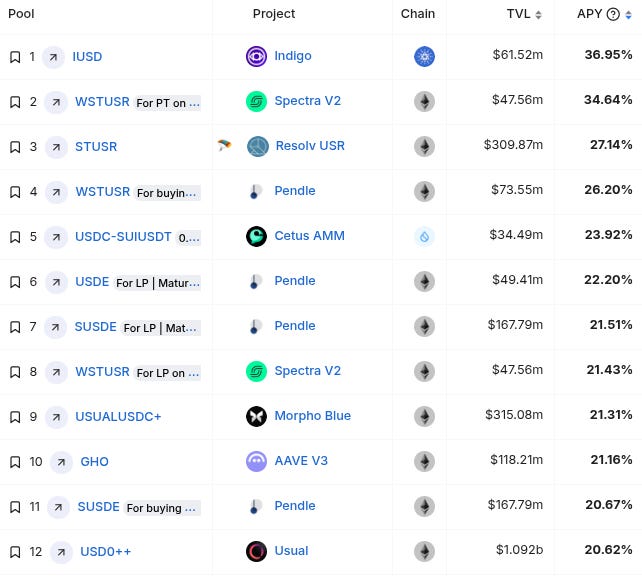The height and width of the screenshot is (576, 642).
Task: Click the 21.16% APY value
Action: [x=611, y=460]
